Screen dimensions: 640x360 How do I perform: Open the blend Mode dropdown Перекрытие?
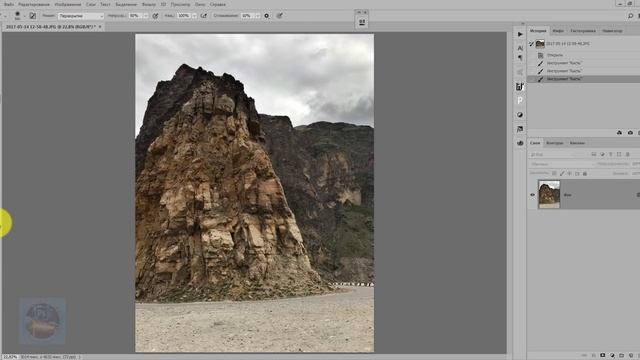(x=80, y=16)
